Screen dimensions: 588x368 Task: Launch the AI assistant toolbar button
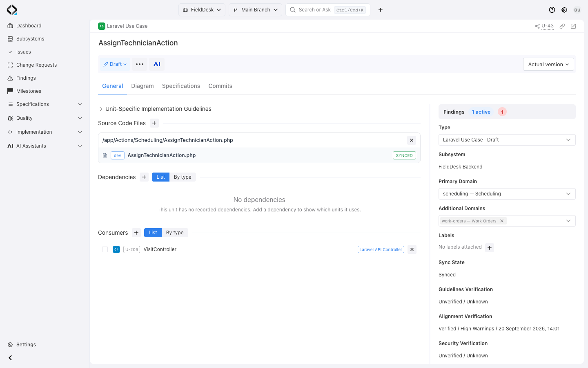click(157, 64)
